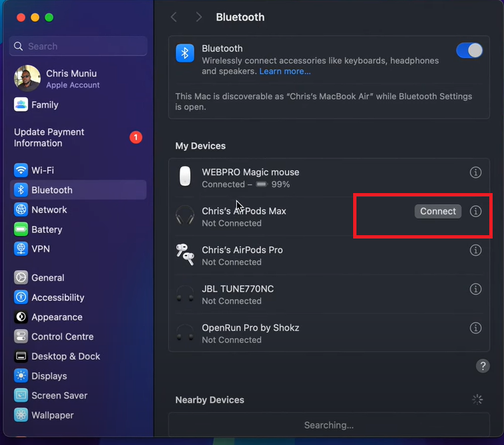Select Chris's AirPods Pro device name

click(x=242, y=250)
